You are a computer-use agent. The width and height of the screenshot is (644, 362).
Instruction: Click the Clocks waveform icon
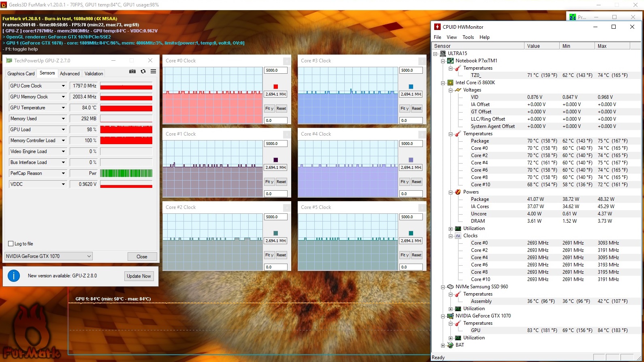[458, 236]
